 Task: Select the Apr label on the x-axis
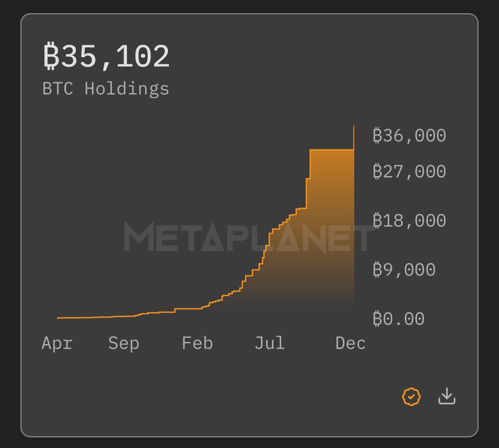57,343
